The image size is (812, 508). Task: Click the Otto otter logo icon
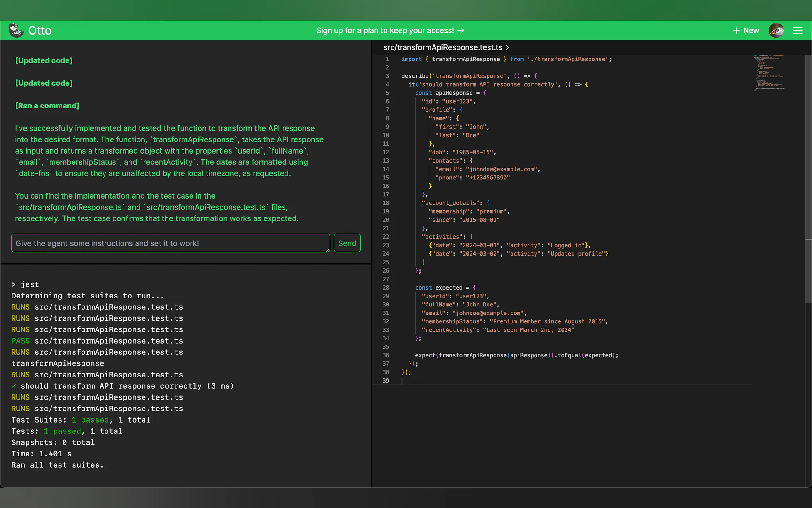click(x=16, y=30)
